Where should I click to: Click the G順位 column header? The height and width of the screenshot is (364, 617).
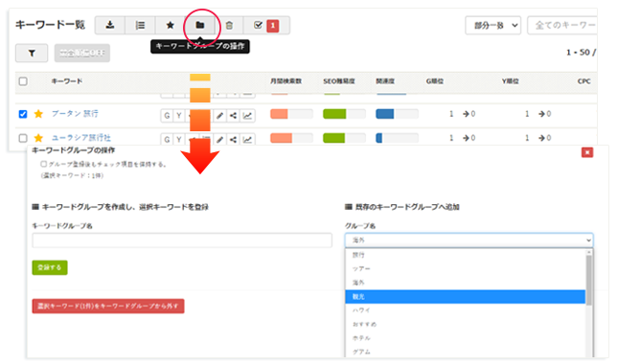click(435, 81)
